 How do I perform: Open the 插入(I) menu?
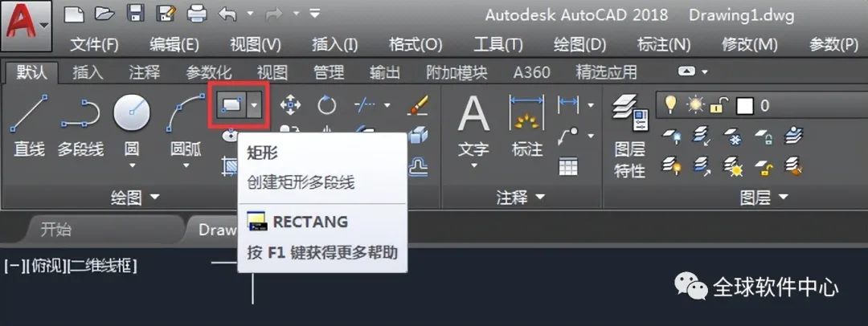tap(335, 45)
